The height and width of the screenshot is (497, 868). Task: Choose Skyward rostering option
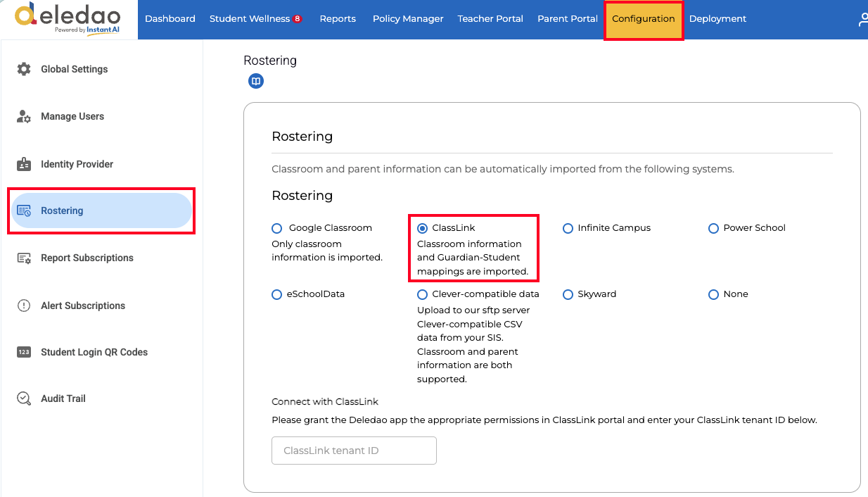tap(568, 294)
